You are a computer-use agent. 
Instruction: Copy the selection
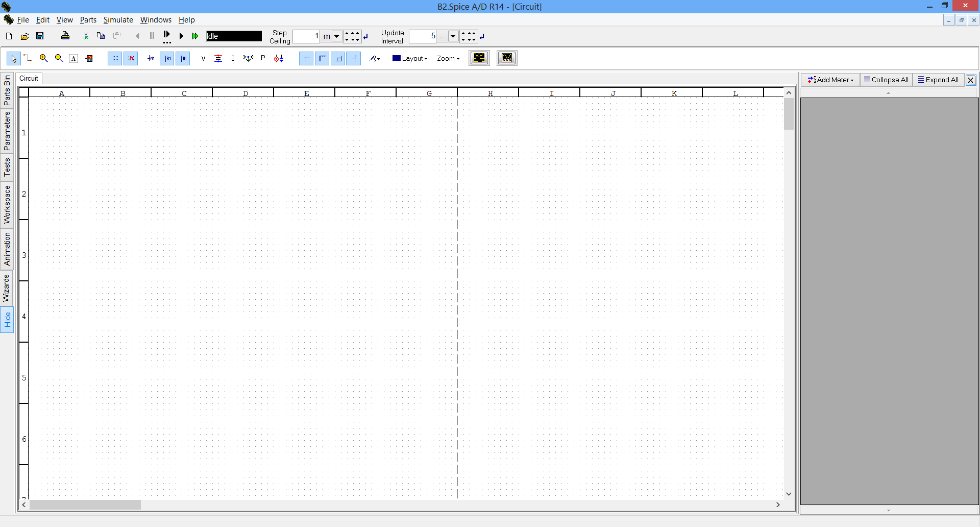[x=101, y=36]
